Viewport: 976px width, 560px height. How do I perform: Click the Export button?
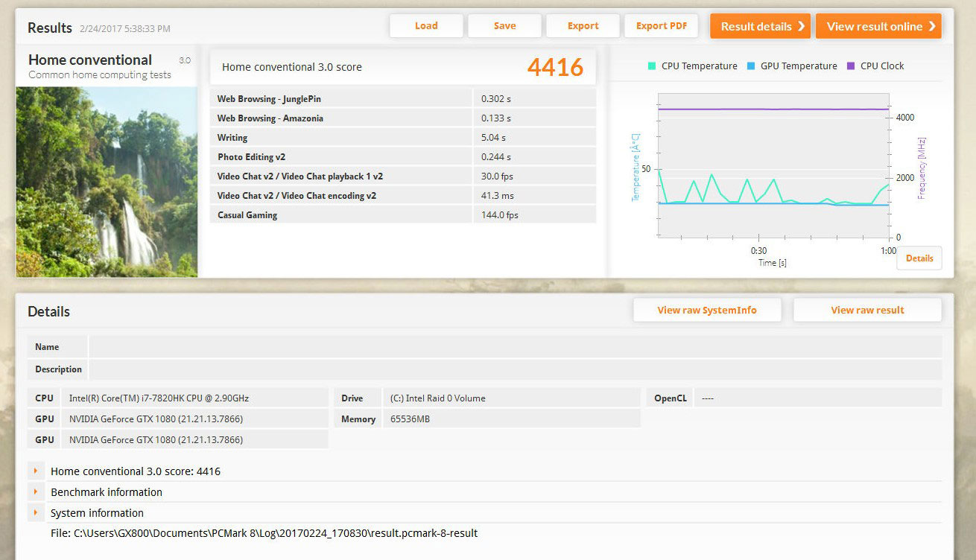583,26
